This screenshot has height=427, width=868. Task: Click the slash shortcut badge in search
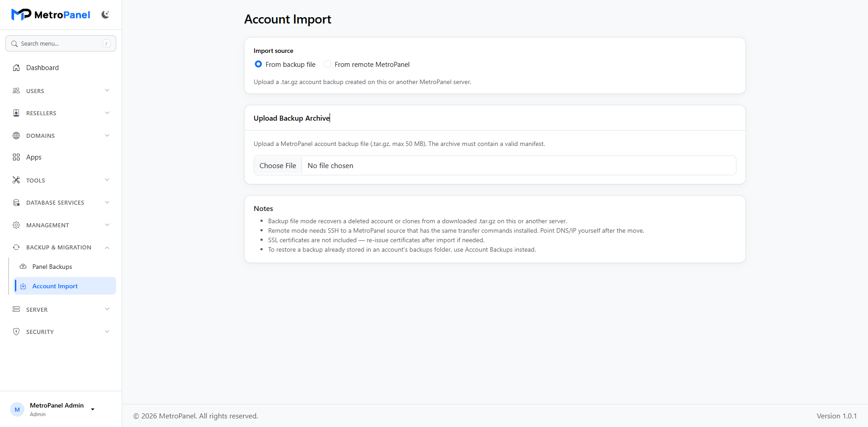[107, 43]
